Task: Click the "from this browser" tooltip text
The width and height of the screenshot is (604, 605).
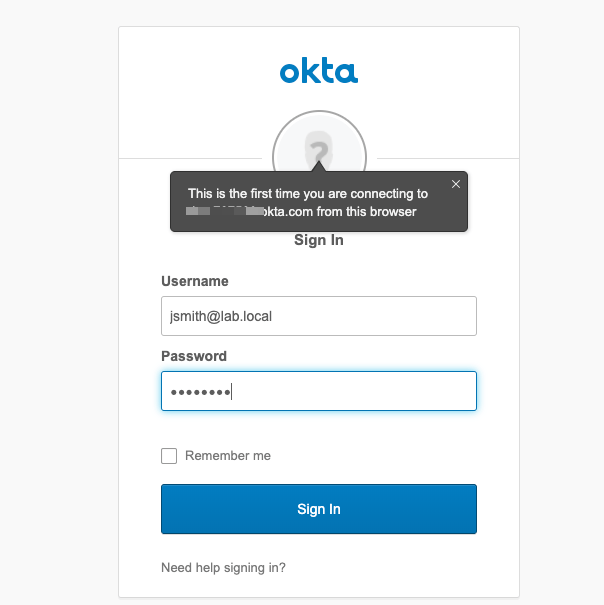Action: coord(367,212)
